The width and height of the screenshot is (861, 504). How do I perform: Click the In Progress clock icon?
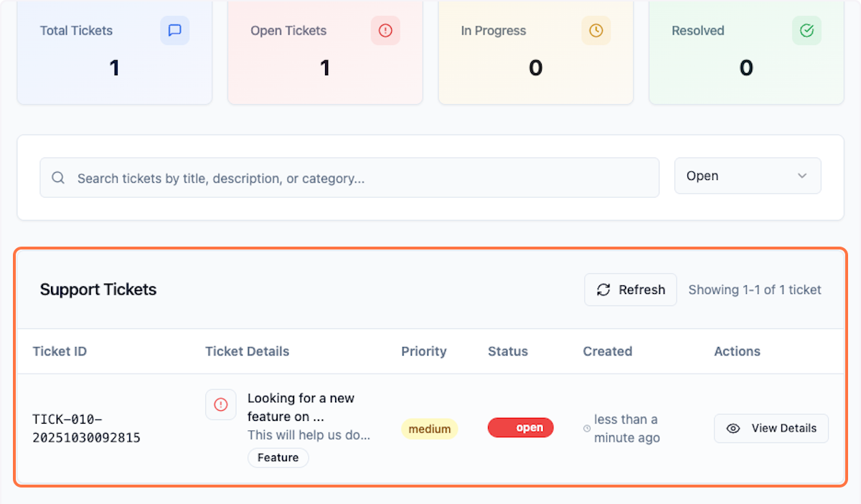tap(596, 31)
